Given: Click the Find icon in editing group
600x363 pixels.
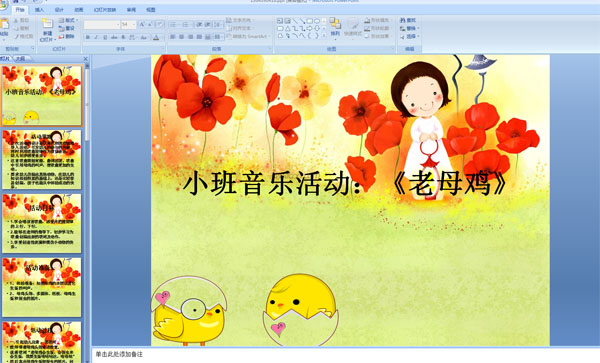Looking at the screenshot, I should (x=408, y=20).
